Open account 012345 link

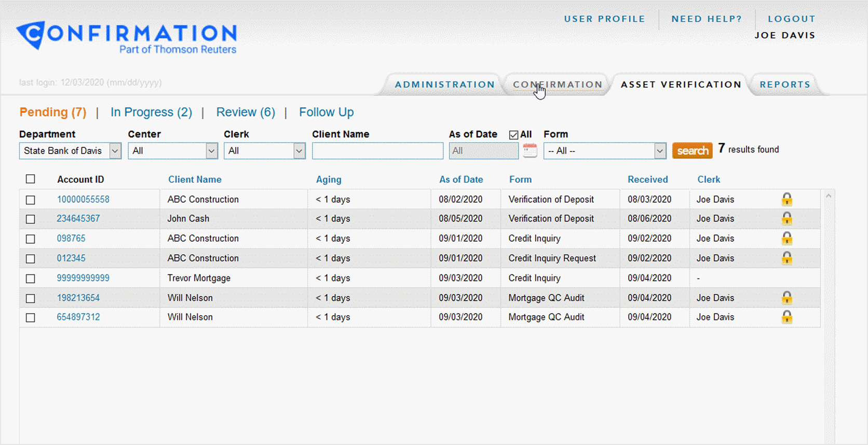pyautogui.click(x=71, y=258)
